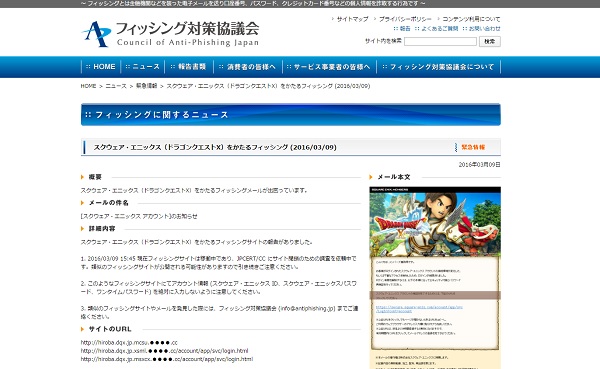This screenshot has width=600, height=369.
Task: Click the URL text hiroba.dqx.jp.mcsu
Action: tap(129, 343)
